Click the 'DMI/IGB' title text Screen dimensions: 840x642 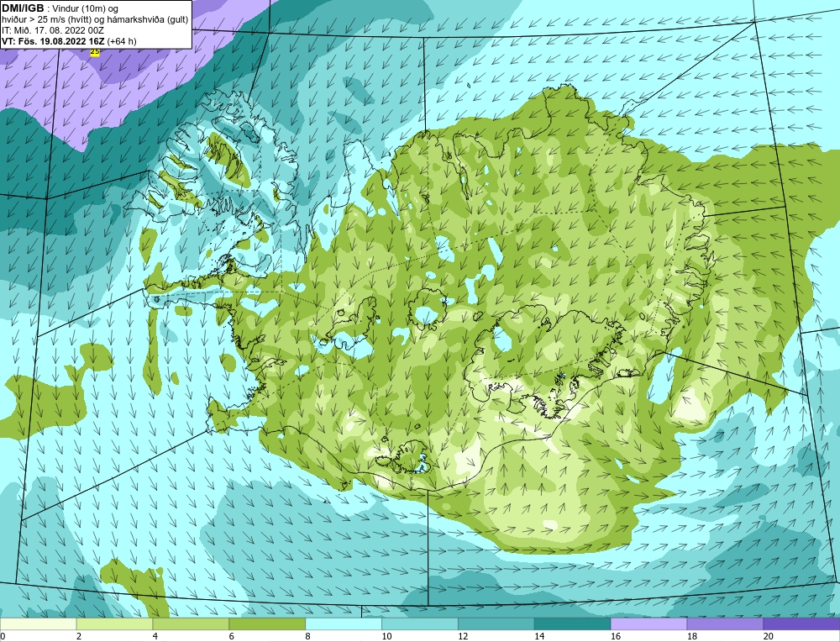coord(23,8)
